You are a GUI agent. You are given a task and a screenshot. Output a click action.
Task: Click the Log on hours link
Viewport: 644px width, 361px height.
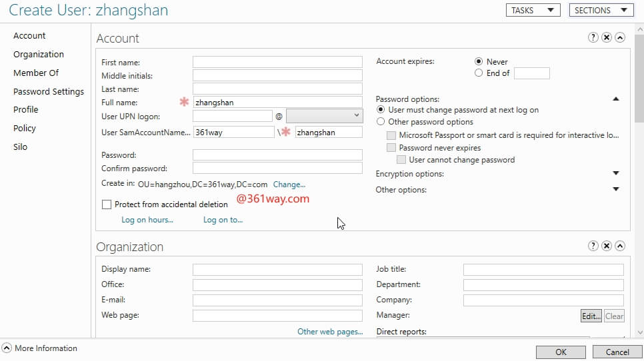click(x=147, y=220)
